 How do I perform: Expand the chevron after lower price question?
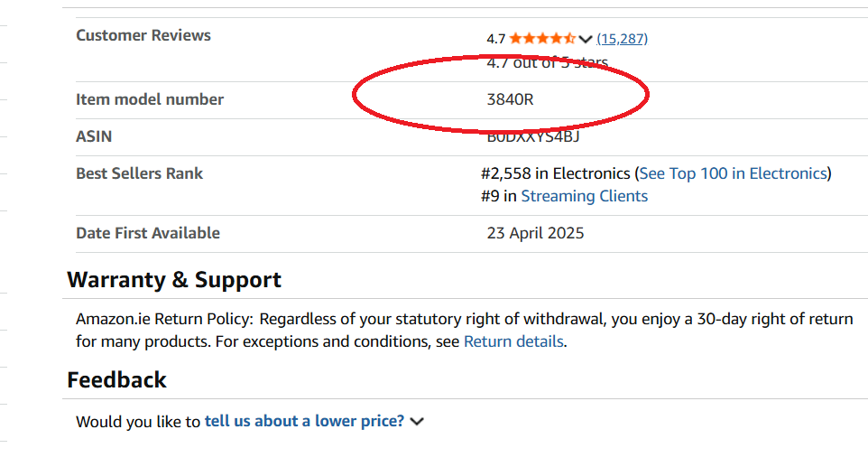click(417, 421)
